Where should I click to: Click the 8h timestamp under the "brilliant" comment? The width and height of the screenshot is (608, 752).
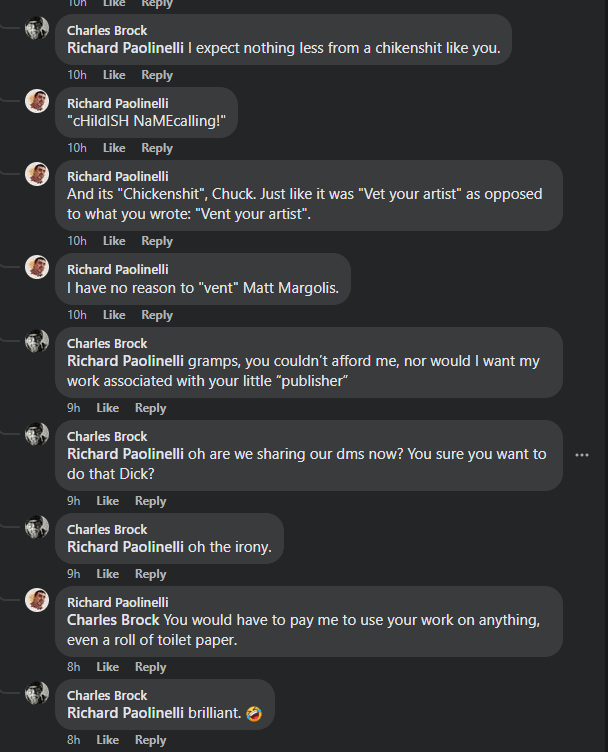[74, 740]
